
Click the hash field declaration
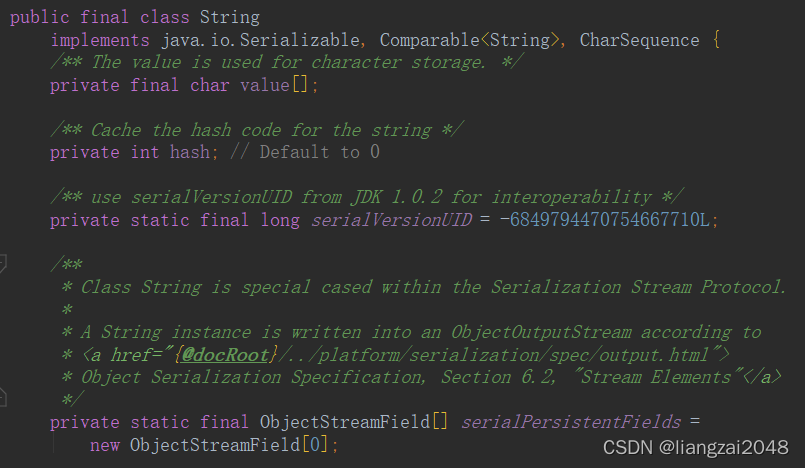click(190, 152)
